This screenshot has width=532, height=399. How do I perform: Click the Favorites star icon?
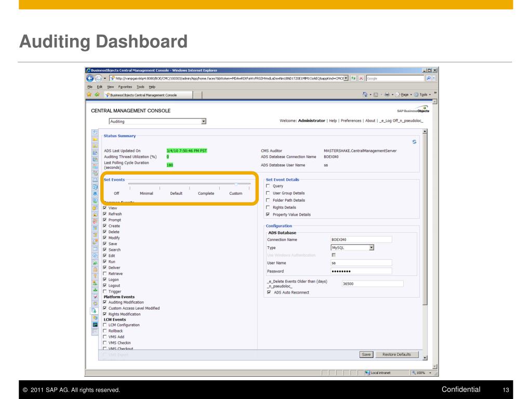pyautogui.click(x=89, y=95)
